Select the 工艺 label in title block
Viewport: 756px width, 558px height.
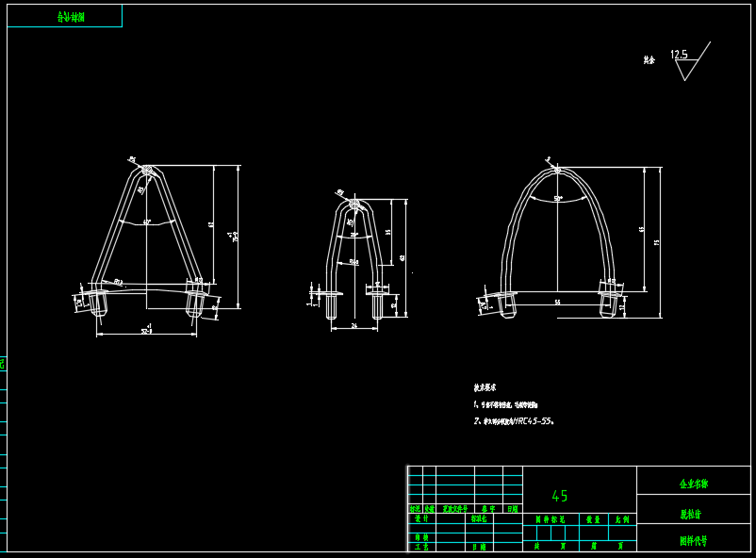tap(422, 547)
